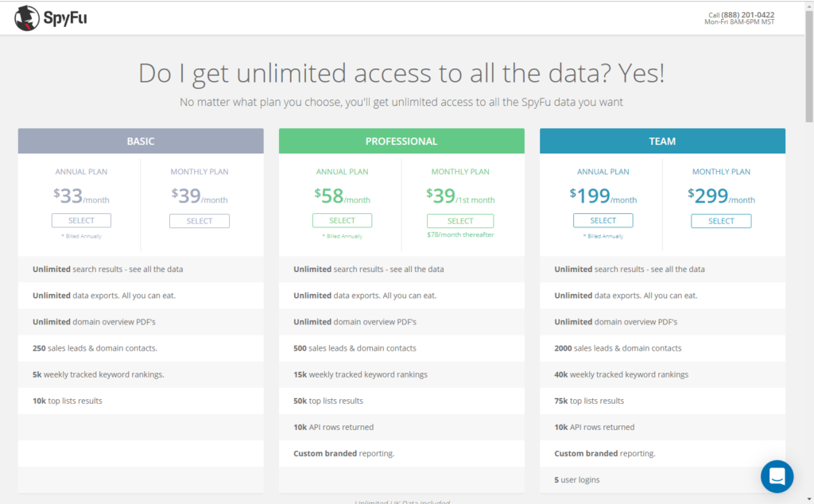Click 'Mon-Fri 8AM-6PM MST' hours text
Viewport: 814px width, 504px height.
(739, 21)
